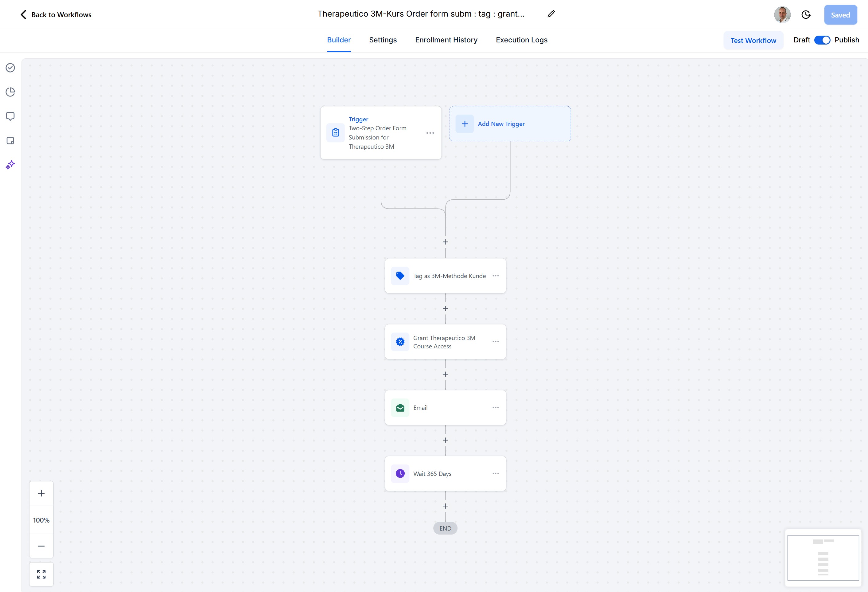This screenshot has width=868, height=592.
Task: Zoom in the canvas with plus button
Action: click(x=41, y=493)
